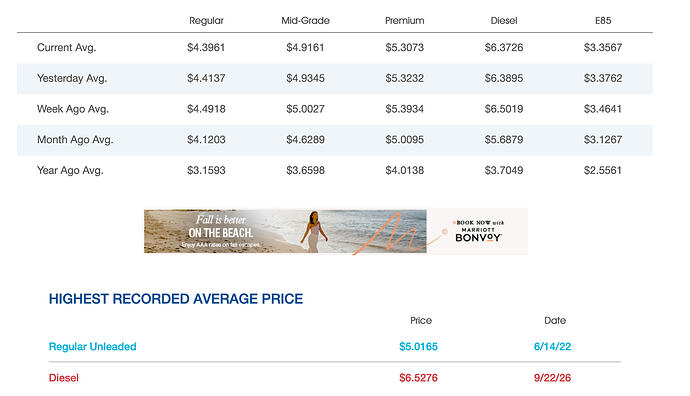
Task: Click current E85 price $3.3567
Action: 603,48
